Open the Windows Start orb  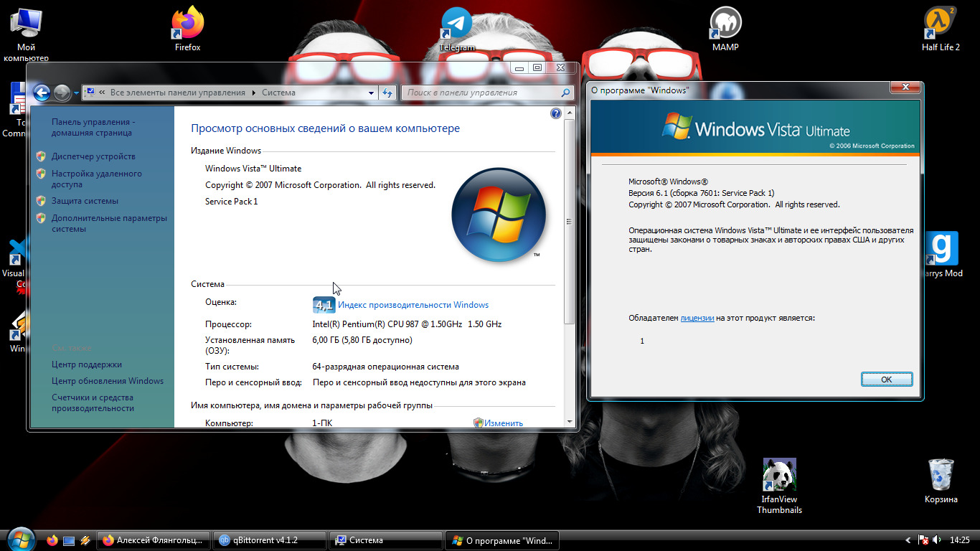tap(20, 540)
